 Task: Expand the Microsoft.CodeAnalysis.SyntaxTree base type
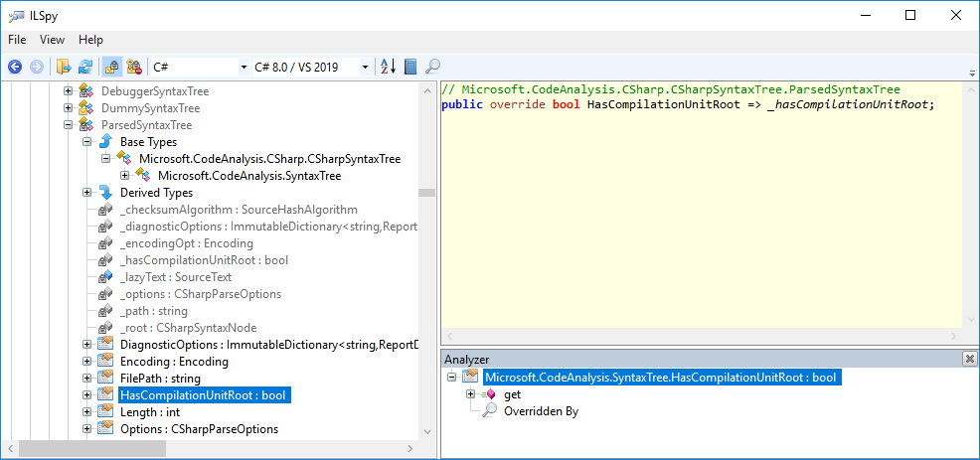(x=124, y=176)
